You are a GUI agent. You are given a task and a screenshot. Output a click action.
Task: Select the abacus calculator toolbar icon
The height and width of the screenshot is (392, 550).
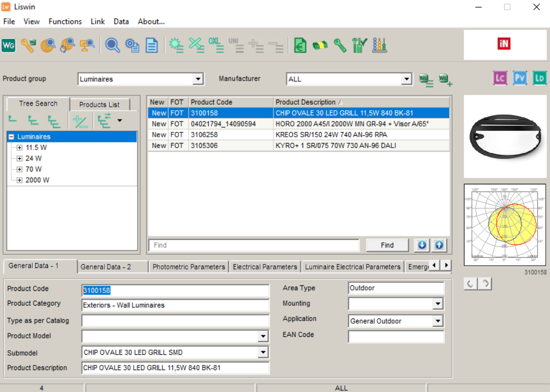[380, 45]
